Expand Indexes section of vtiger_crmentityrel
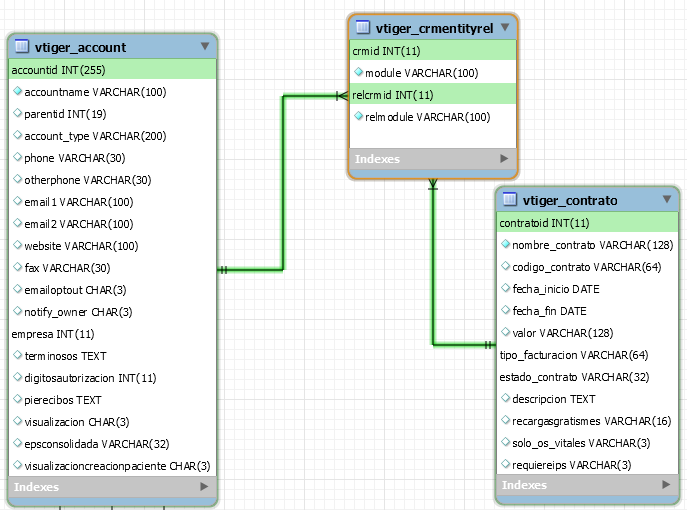 [x=504, y=159]
